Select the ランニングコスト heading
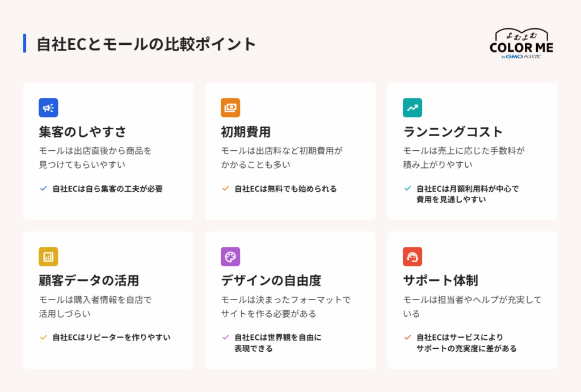 click(x=453, y=132)
